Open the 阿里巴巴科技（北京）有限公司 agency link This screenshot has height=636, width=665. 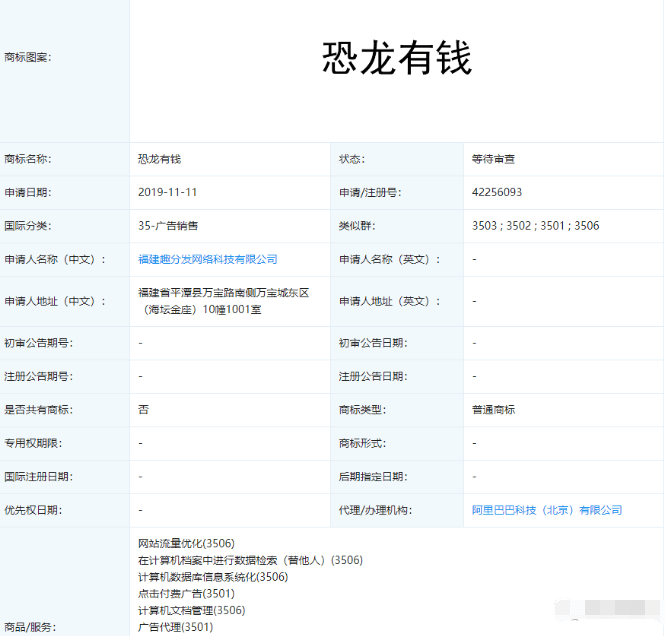[x=546, y=510]
